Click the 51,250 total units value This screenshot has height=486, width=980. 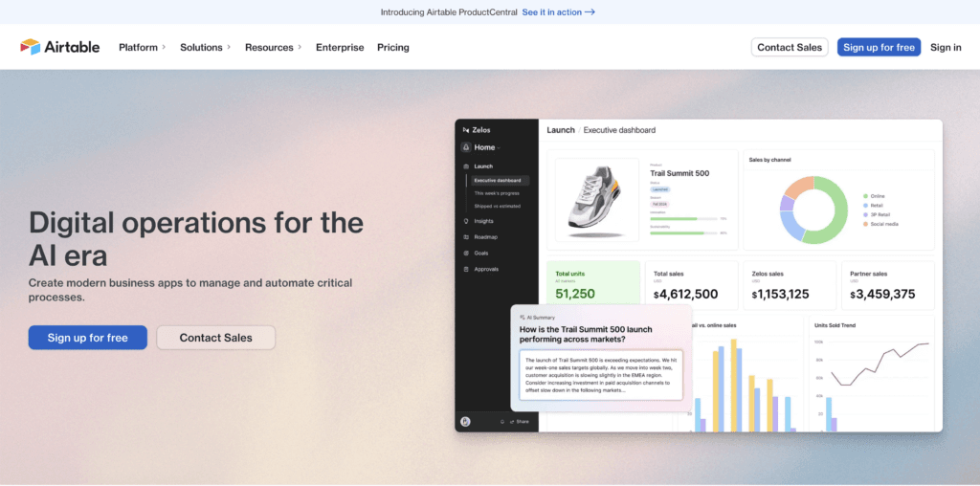(x=575, y=294)
